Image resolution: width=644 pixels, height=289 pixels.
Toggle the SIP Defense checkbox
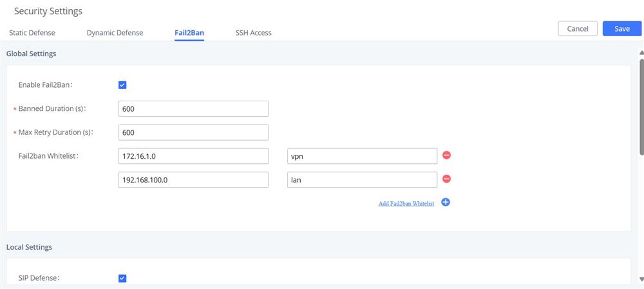(x=122, y=278)
